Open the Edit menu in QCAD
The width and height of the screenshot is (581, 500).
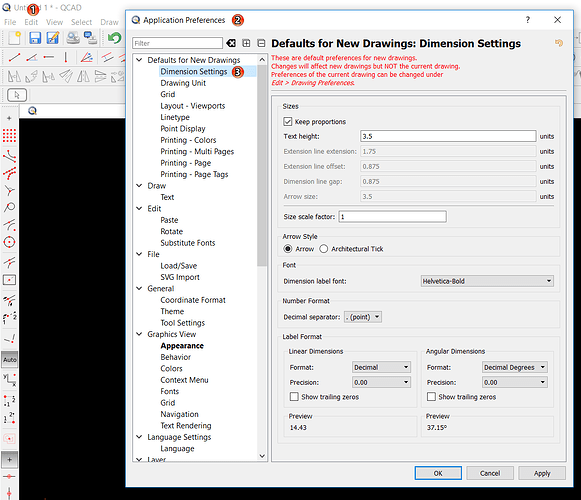tap(31, 22)
